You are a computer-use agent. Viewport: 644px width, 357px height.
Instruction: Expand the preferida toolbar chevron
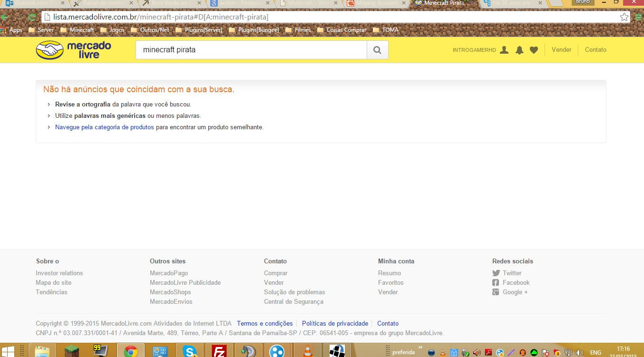click(x=420, y=348)
